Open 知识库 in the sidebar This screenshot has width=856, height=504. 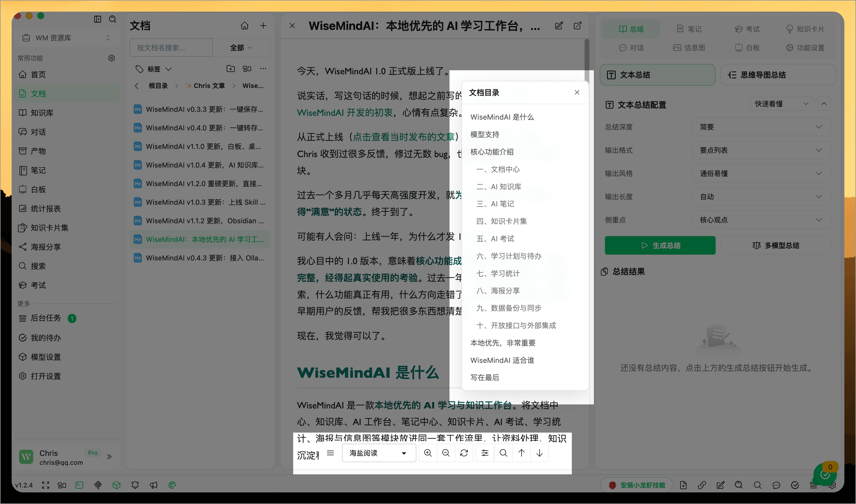click(x=67, y=113)
